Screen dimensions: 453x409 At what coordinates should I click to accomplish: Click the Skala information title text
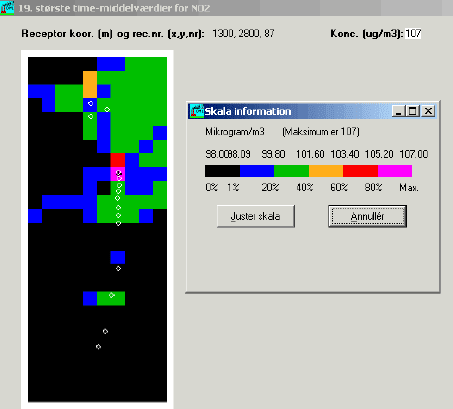pyautogui.click(x=248, y=111)
